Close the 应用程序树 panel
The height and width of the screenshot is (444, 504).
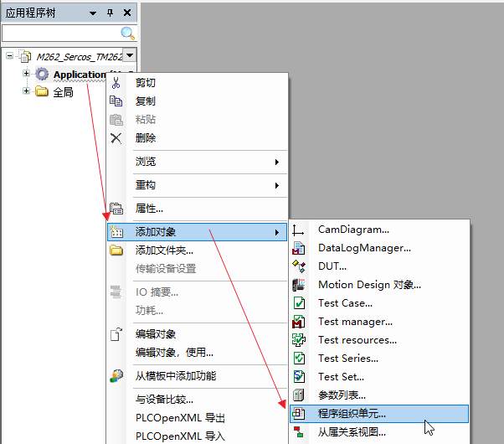(127, 13)
